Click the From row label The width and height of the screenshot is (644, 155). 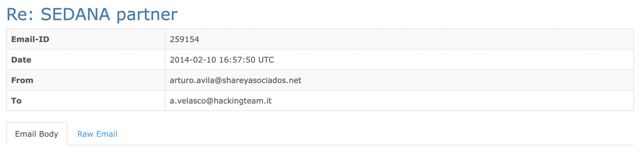[x=22, y=80]
